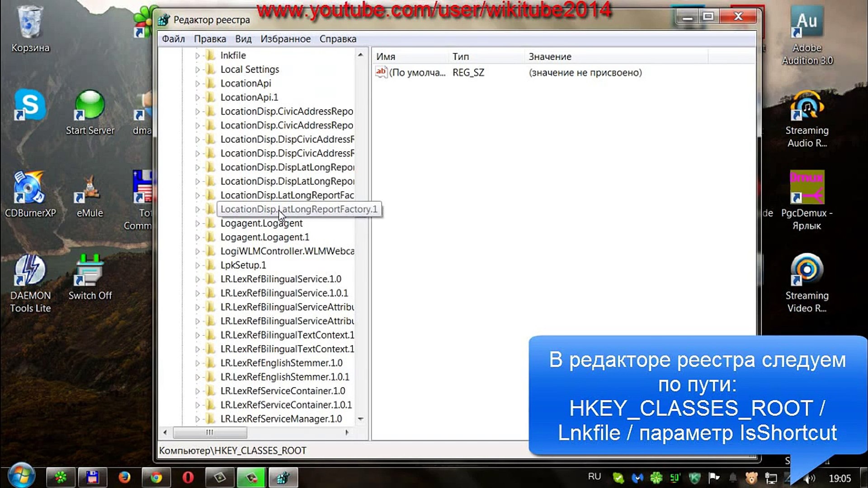
Task: Open the Справка menu
Action: [338, 39]
